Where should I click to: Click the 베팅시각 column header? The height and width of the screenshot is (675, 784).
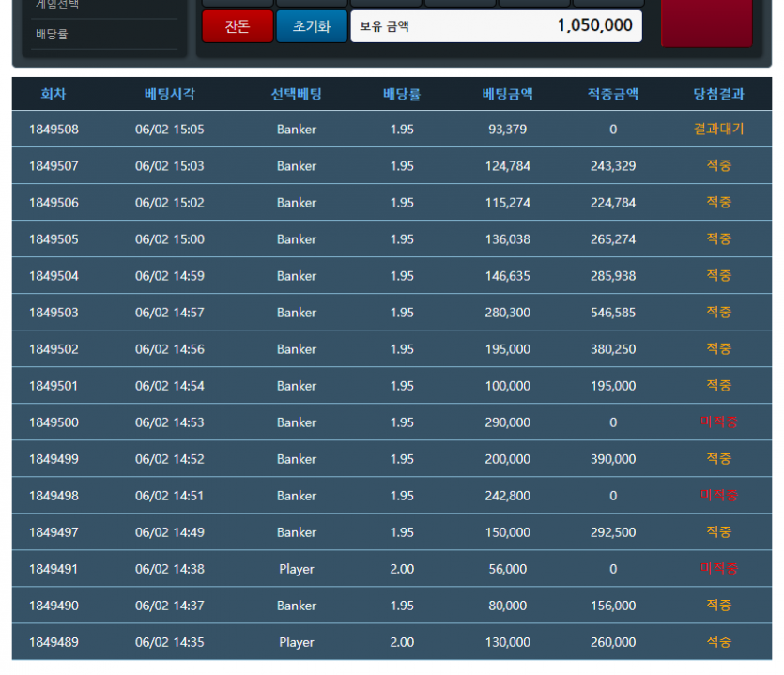[x=170, y=94]
